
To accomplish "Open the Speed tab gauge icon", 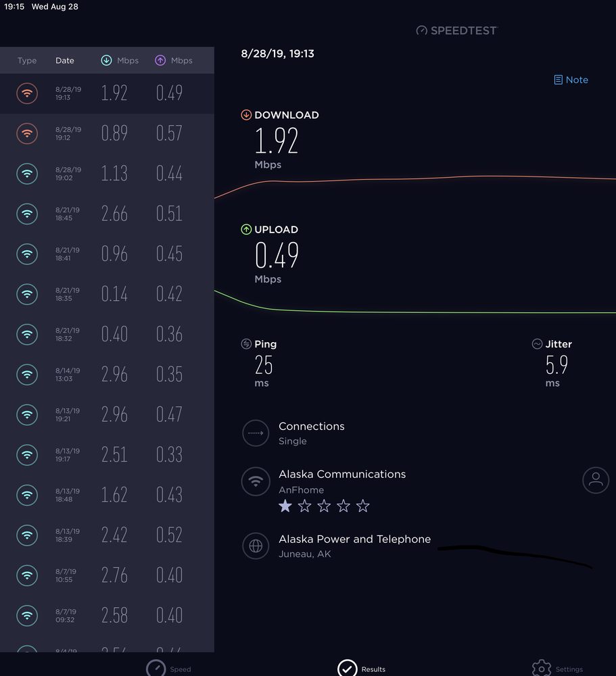I will pyautogui.click(x=156, y=668).
